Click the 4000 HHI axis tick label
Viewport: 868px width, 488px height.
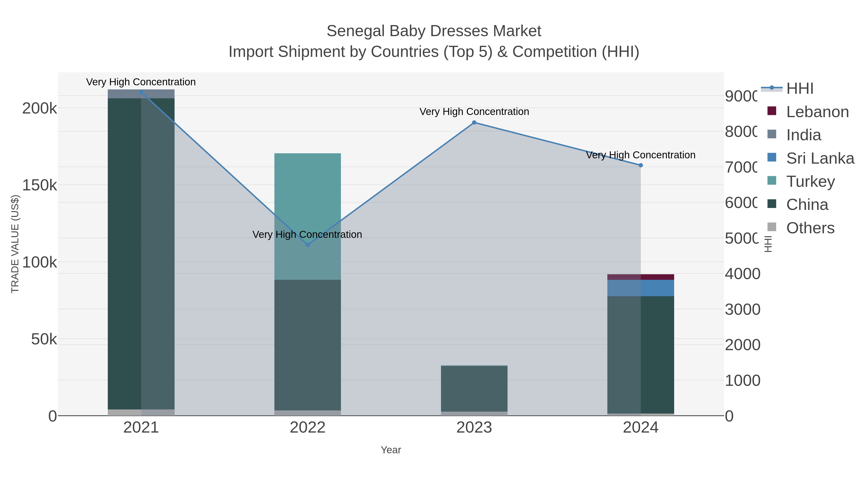click(x=743, y=274)
